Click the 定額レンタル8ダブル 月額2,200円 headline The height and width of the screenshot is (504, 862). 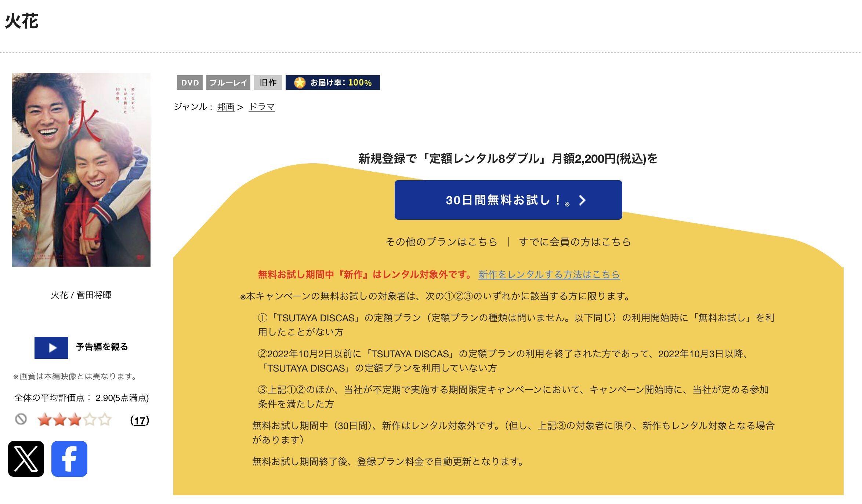[x=508, y=158]
